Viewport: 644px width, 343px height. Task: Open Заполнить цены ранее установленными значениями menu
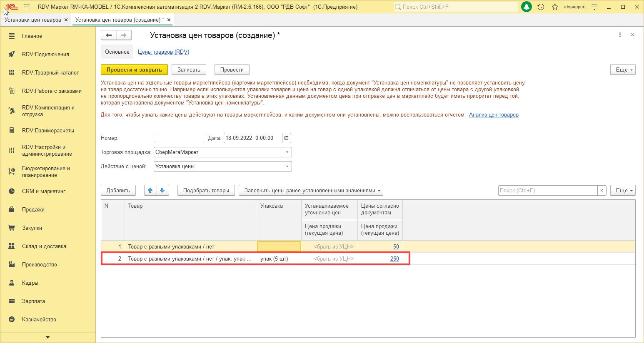(x=311, y=191)
